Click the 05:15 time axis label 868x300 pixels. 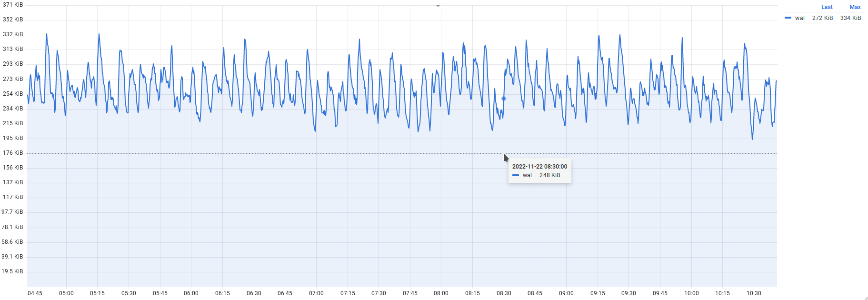click(x=97, y=293)
